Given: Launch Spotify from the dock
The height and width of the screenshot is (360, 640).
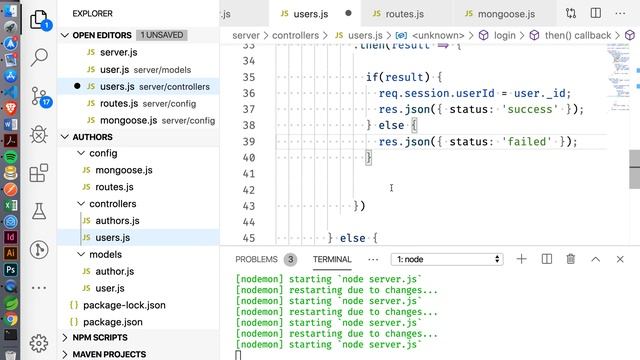Looking at the screenshot, I should click(x=10, y=157).
